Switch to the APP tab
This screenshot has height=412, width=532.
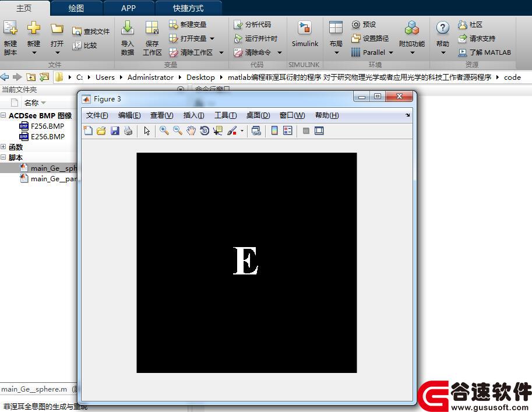pyautogui.click(x=128, y=8)
